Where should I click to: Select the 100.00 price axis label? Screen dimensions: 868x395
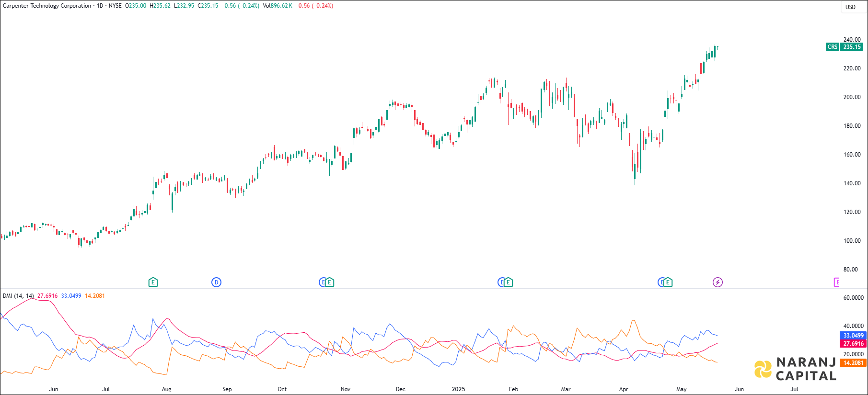(x=852, y=241)
